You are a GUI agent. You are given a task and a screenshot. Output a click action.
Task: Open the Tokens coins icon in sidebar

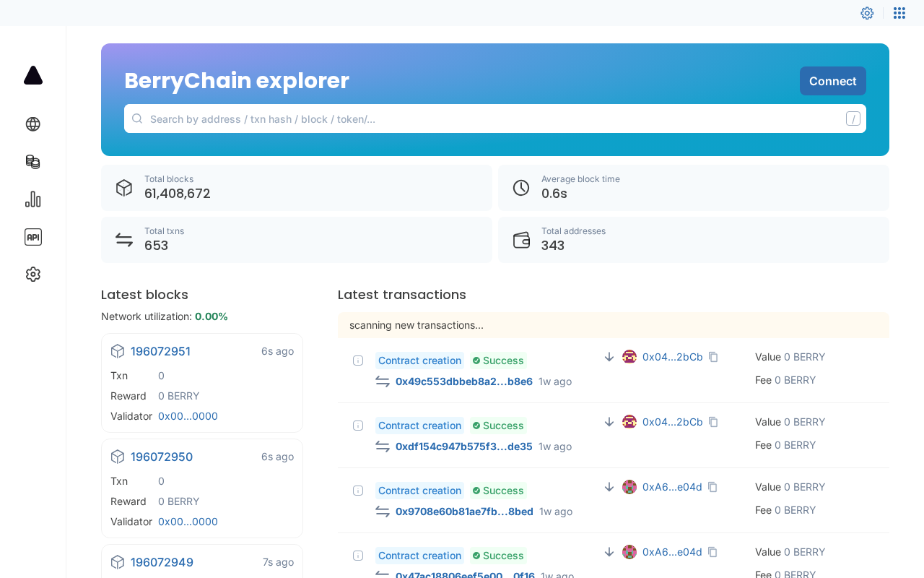click(32, 162)
